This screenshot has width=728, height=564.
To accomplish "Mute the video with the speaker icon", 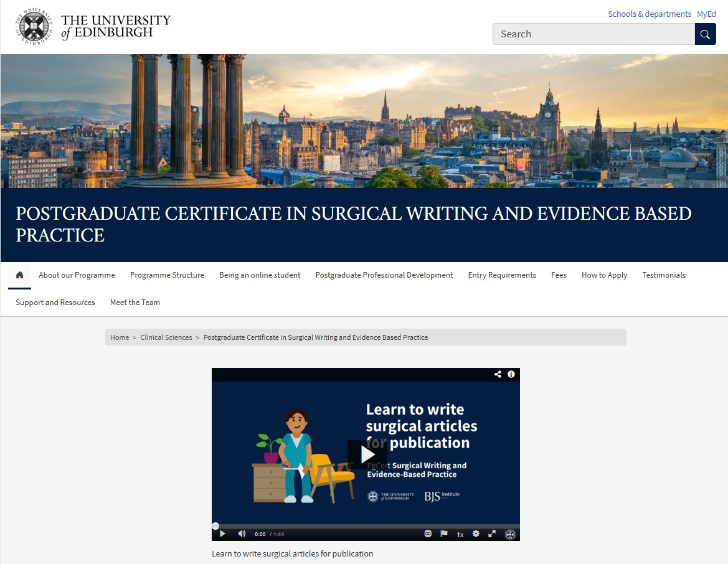I will (x=242, y=534).
